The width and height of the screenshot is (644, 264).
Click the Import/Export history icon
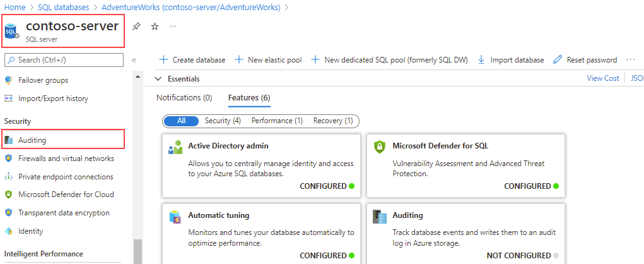[9, 99]
